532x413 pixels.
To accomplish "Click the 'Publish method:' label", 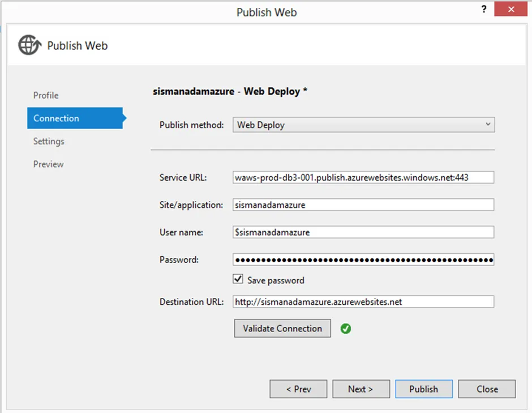I will coord(192,125).
